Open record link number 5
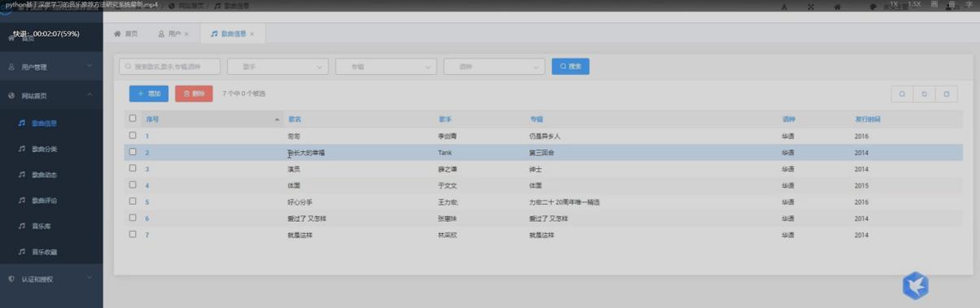980x308 pixels. (147, 202)
